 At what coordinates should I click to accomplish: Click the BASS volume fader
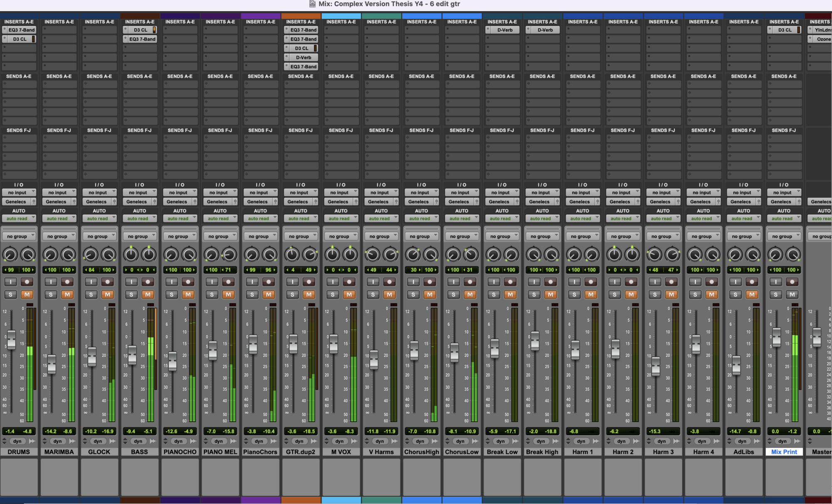(132, 355)
